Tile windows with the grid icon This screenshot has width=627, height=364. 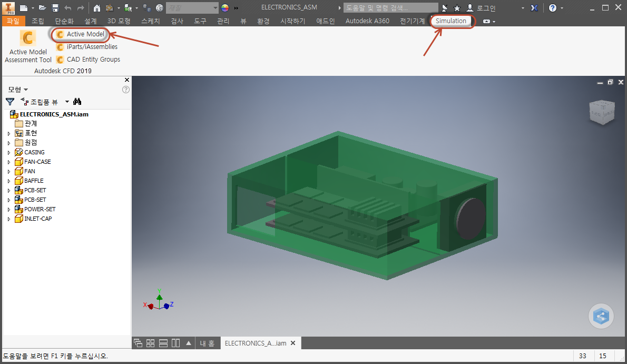[x=150, y=343]
